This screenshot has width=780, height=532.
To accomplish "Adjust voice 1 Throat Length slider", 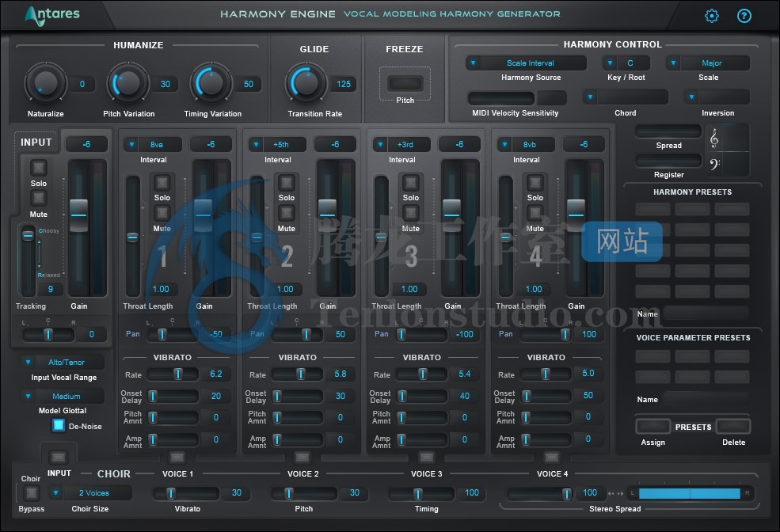I will [132, 237].
